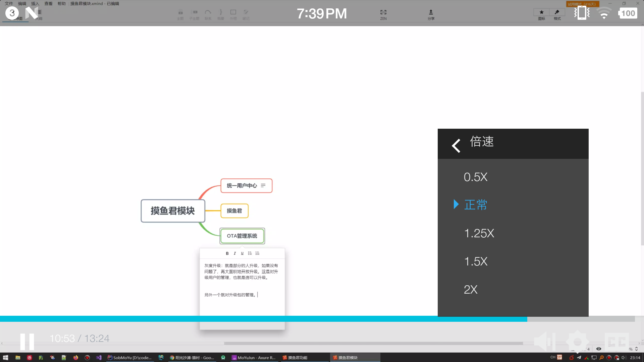Select 0.5X playback speed
Screen dimensions: 644x362
coord(475,177)
